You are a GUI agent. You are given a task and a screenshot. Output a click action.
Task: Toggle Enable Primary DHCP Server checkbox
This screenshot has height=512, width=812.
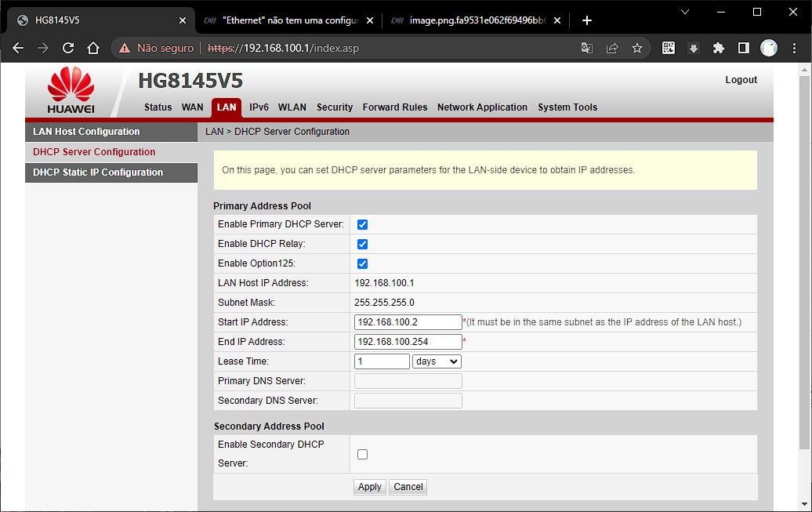[362, 224]
